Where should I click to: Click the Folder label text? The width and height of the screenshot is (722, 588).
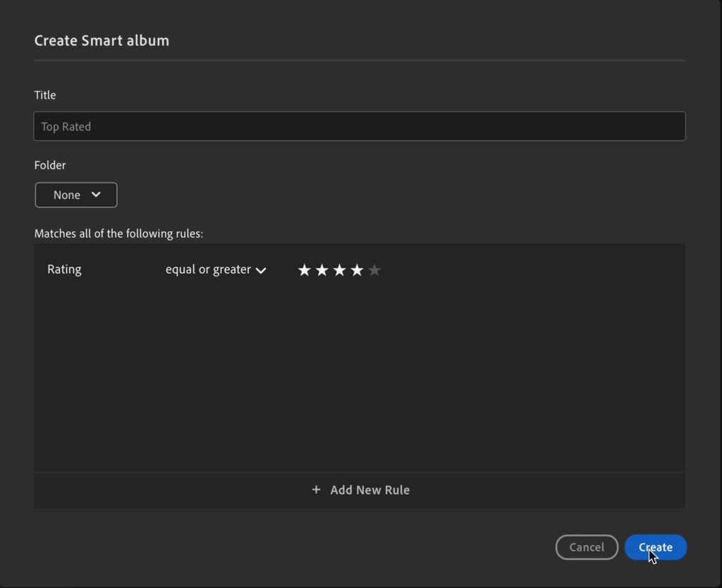tap(50, 165)
